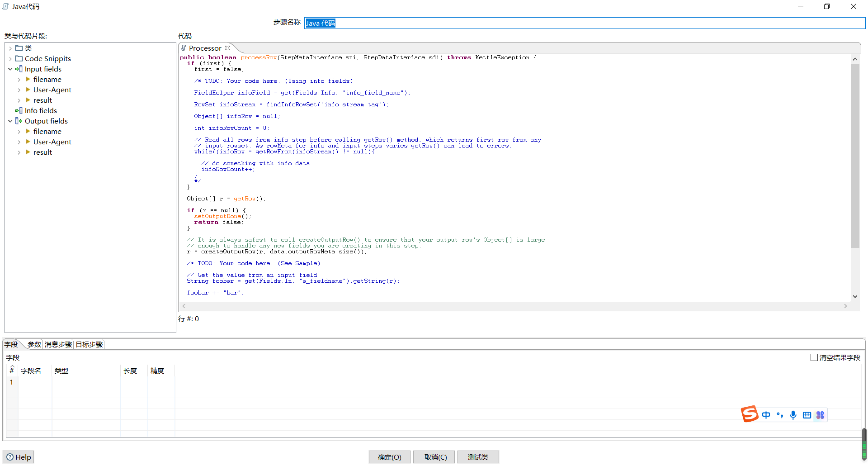868x466 pixels.
Task: Expand filename under Input fields
Action: pos(19,80)
